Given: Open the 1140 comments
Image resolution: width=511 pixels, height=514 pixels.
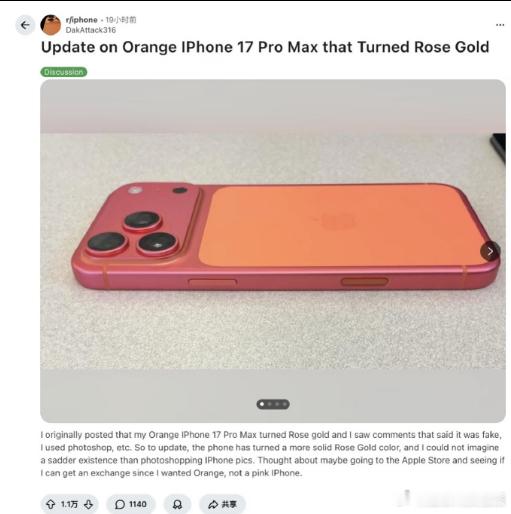Looking at the screenshot, I should (131, 504).
